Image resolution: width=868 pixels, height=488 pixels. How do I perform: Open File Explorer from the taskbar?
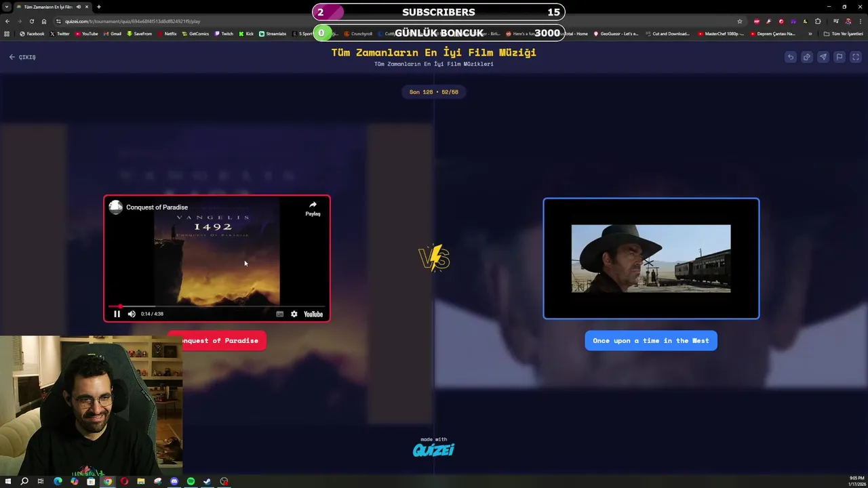coord(141,481)
